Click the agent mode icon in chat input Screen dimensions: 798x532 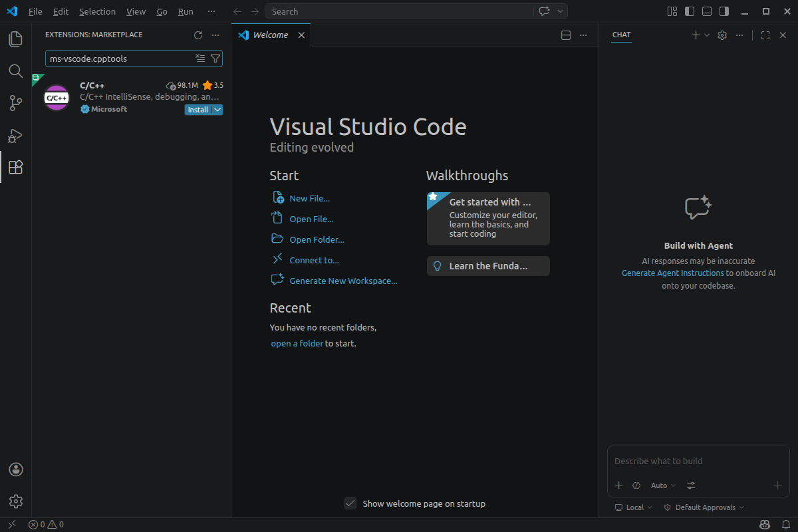click(x=636, y=485)
